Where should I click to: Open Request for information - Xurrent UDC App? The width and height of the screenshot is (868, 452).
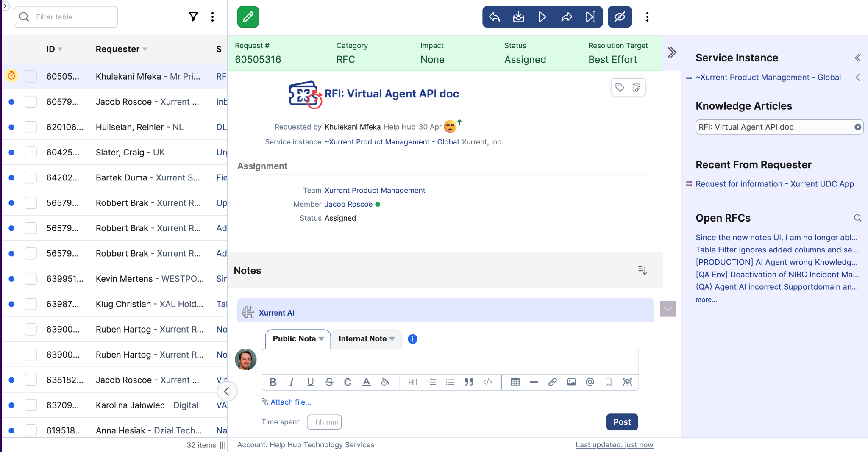pyautogui.click(x=775, y=184)
